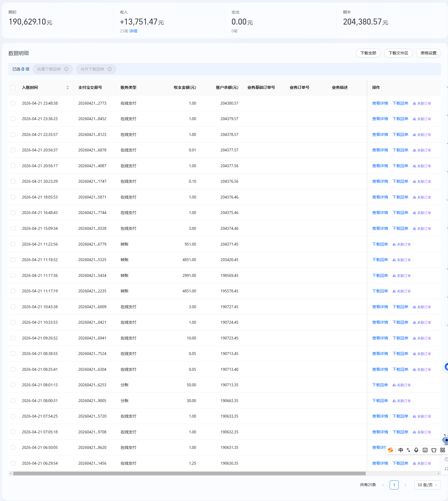Open the IME toolbox grid icon
The width and height of the screenshot is (448, 501).
click(443, 450)
